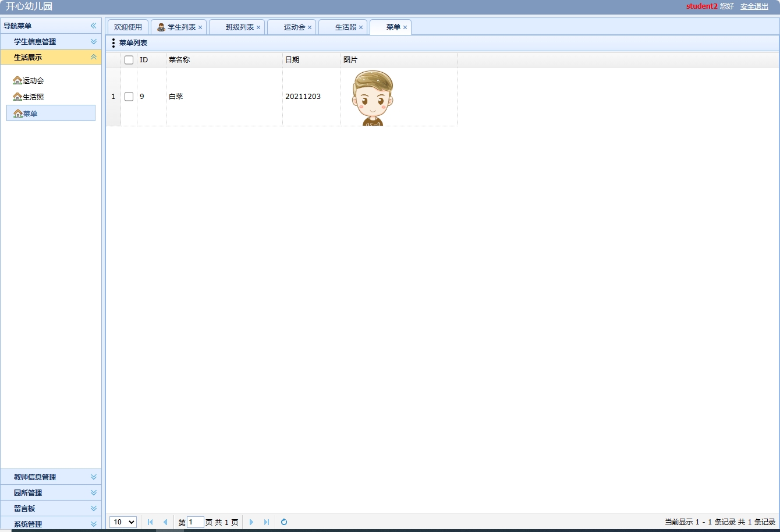This screenshot has width=780, height=532.
Task: Open 运动会 in the sidebar
Action: [33, 81]
